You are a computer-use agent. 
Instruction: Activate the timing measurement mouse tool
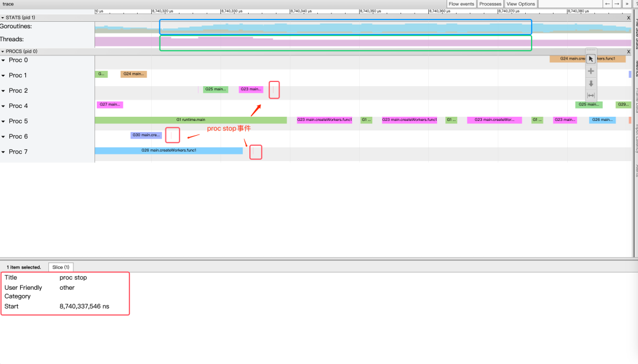point(591,96)
